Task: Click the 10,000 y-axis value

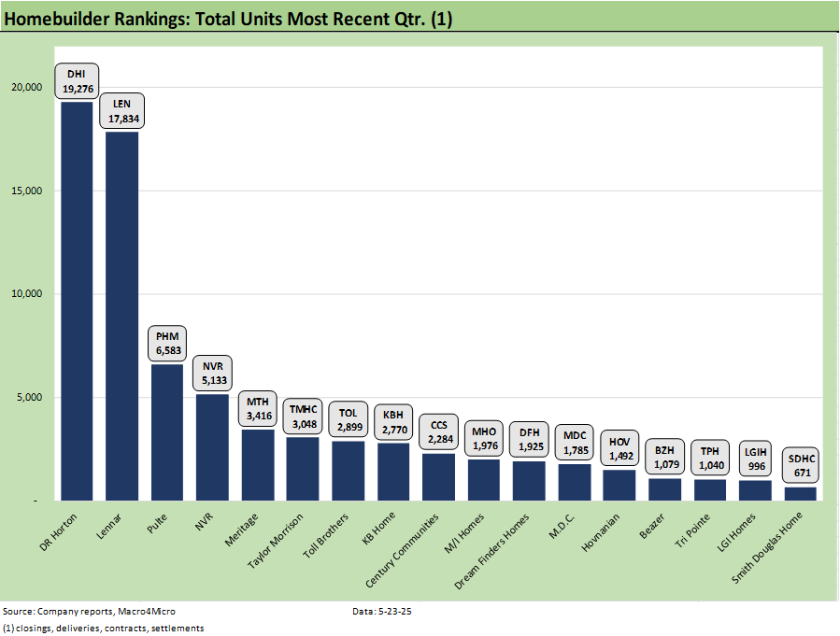Action: 27,293
